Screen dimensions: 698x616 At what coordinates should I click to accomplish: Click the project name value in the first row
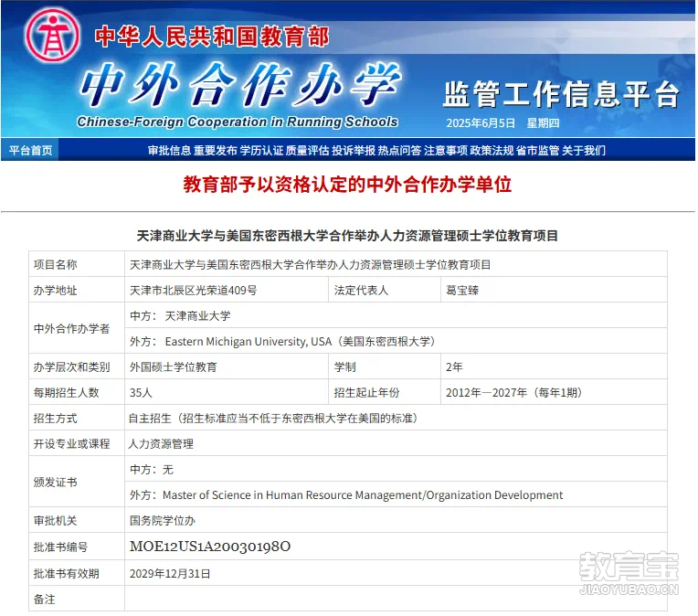tap(311, 265)
